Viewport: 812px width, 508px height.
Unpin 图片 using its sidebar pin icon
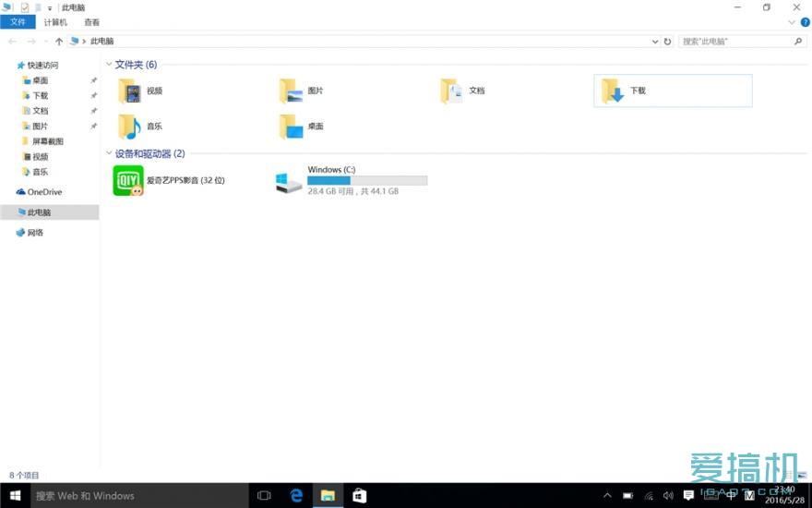(x=94, y=126)
